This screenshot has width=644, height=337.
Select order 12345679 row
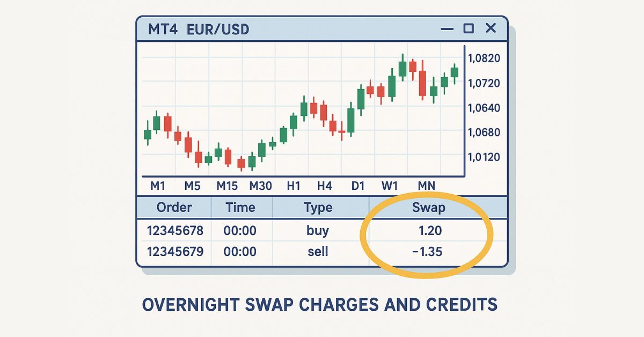(322, 251)
